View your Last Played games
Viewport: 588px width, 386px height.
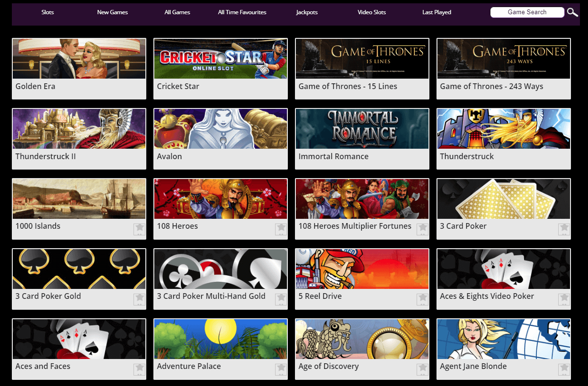pos(437,12)
